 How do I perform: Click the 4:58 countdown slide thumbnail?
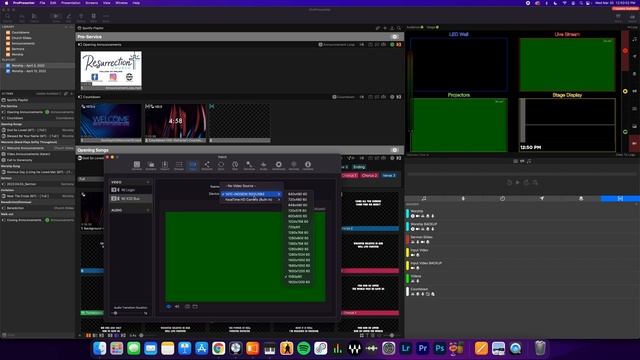point(176,123)
